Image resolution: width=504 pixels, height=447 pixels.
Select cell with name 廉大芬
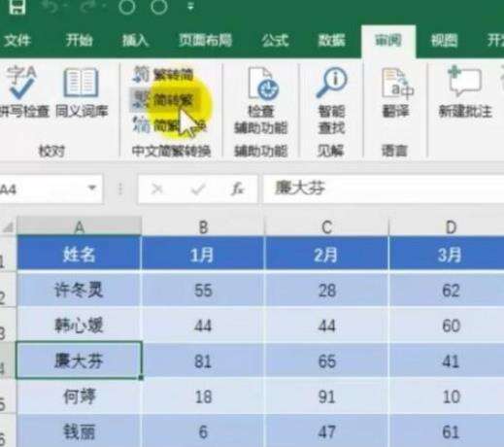tap(80, 361)
